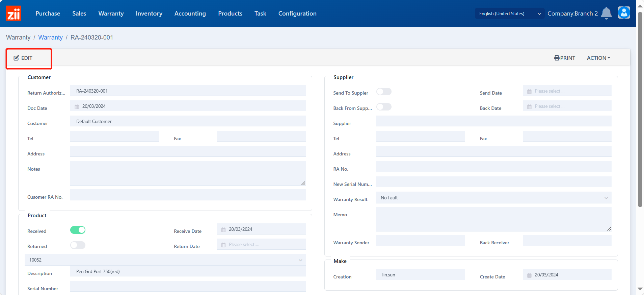Click calendar icon in Back Date field
Image resolution: width=644 pixels, height=295 pixels.
(529, 106)
